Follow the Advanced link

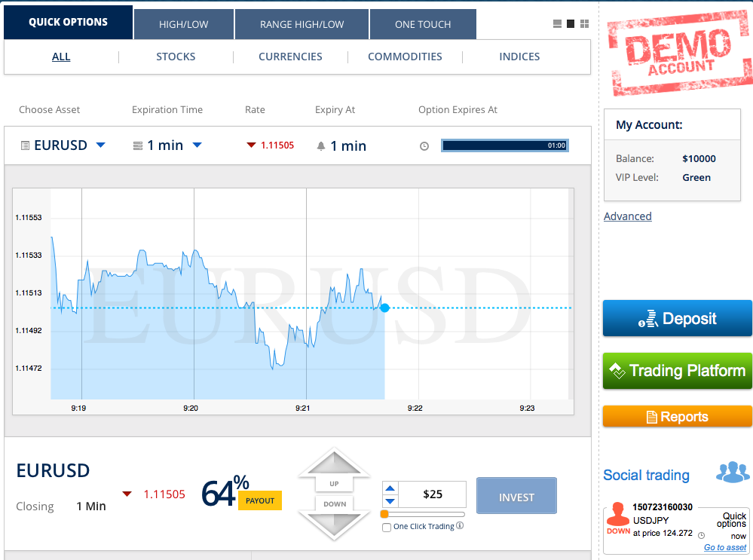(x=627, y=216)
